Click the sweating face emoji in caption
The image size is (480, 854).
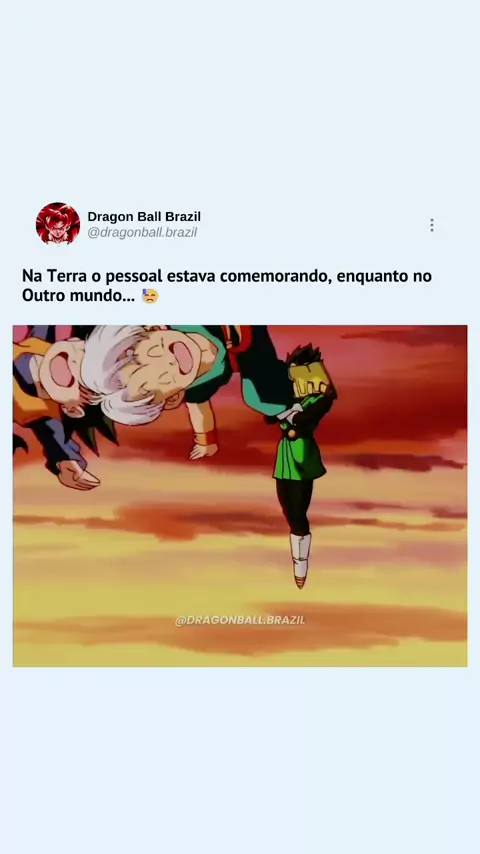(x=150, y=296)
